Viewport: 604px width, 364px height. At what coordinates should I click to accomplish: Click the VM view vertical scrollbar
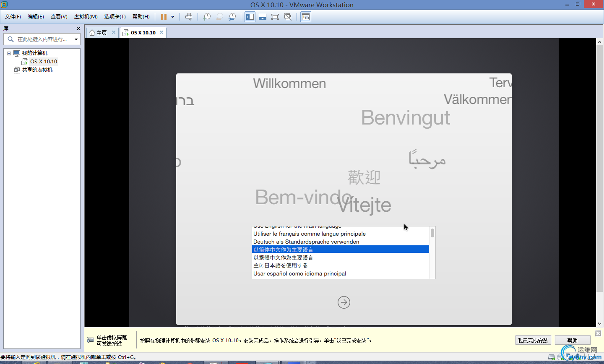point(599,169)
